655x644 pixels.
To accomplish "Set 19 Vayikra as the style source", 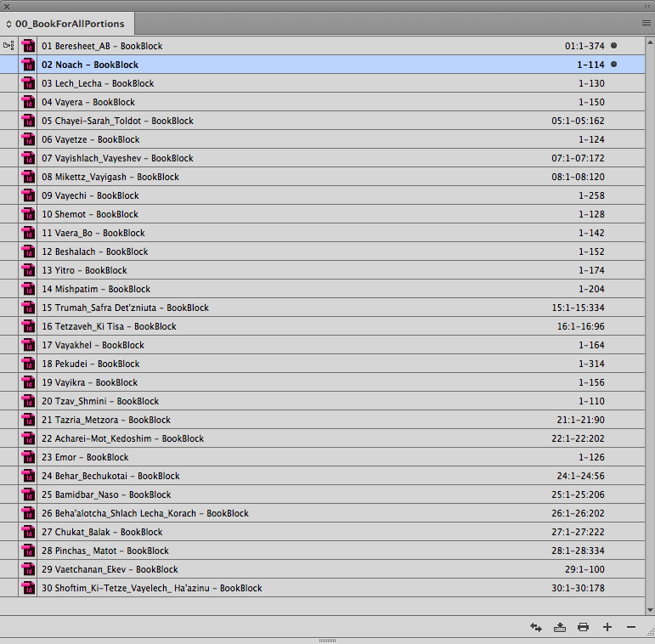I will (x=8, y=382).
